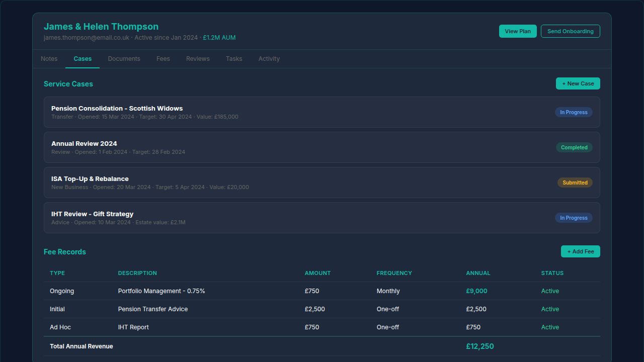Switch to the Cases tab

tap(82, 58)
